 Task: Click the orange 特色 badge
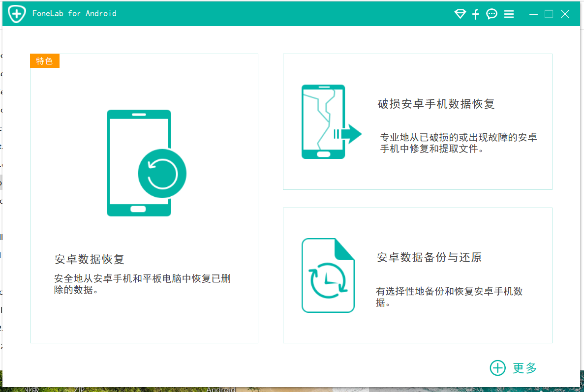point(45,61)
